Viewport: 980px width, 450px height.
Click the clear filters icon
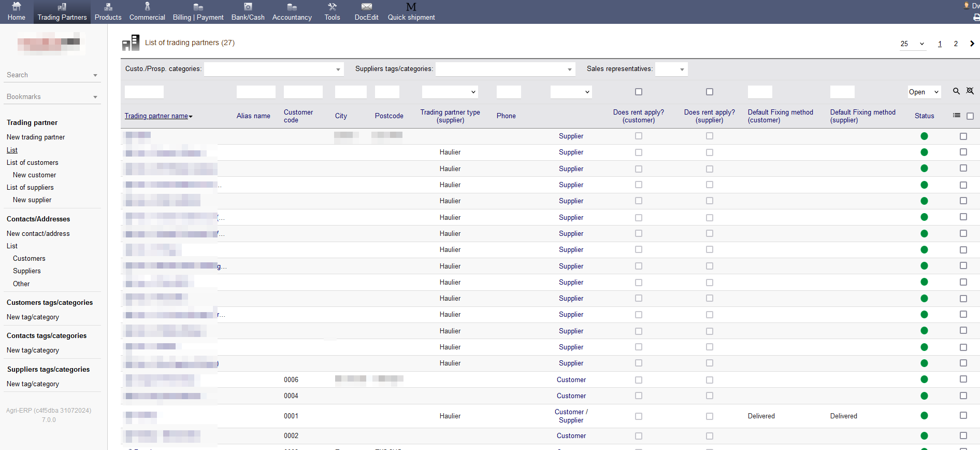point(970,91)
